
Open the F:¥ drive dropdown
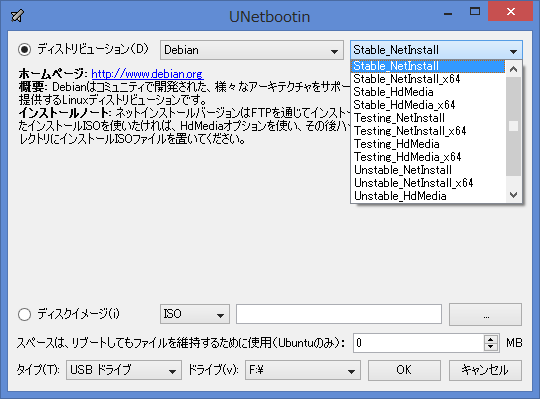pyautogui.click(x=303, y=370)
